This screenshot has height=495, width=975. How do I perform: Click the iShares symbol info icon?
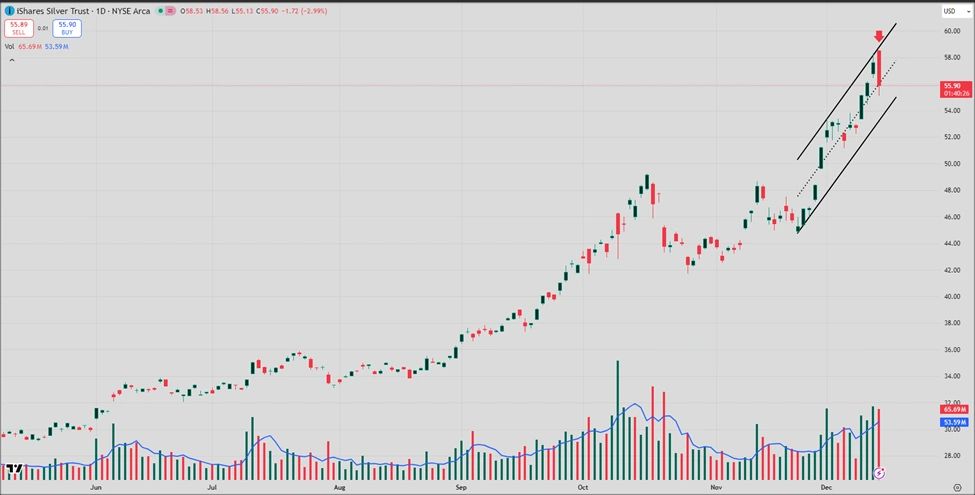[9, 11]
